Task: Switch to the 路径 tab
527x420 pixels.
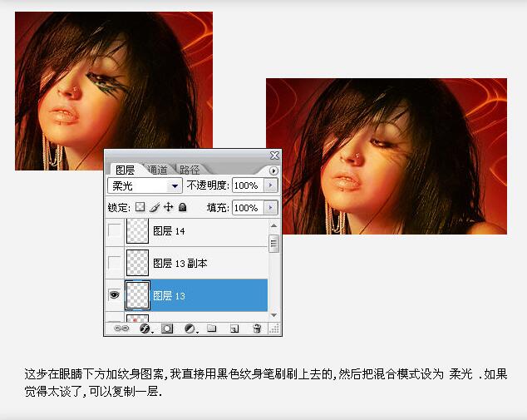Action: [190, 170]
